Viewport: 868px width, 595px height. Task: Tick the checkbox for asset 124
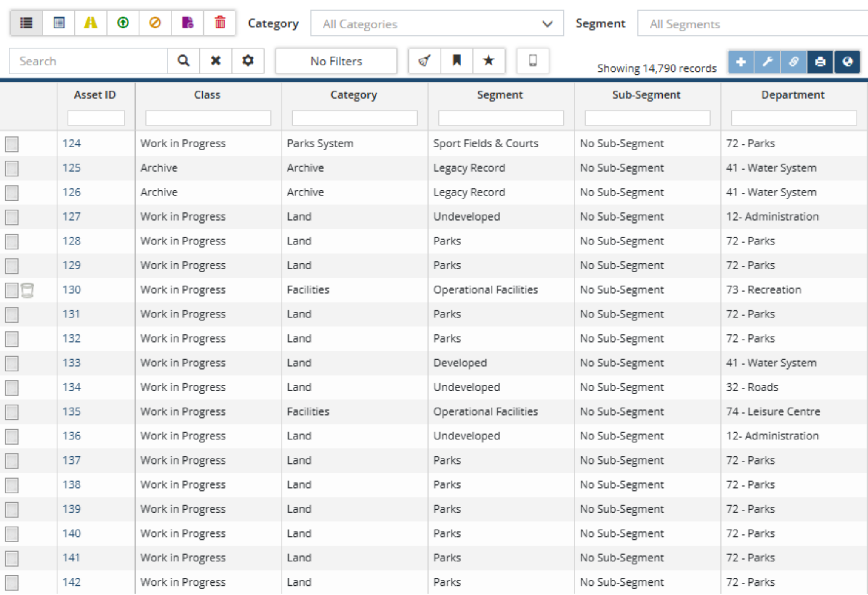(11, 144)
